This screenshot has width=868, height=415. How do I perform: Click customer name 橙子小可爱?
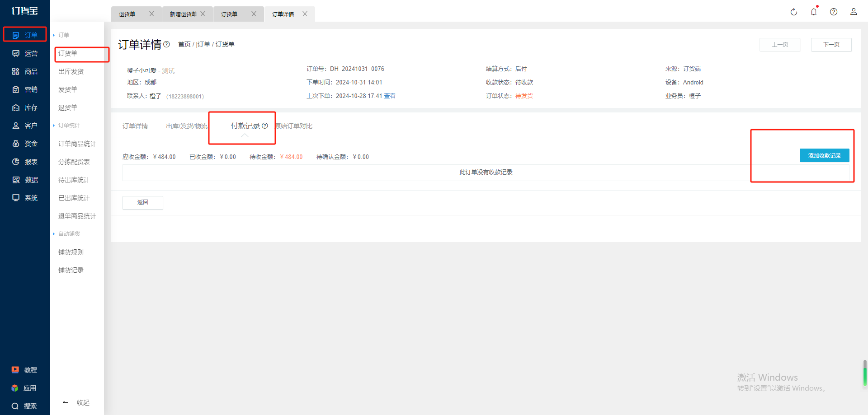tap(142, 70)
